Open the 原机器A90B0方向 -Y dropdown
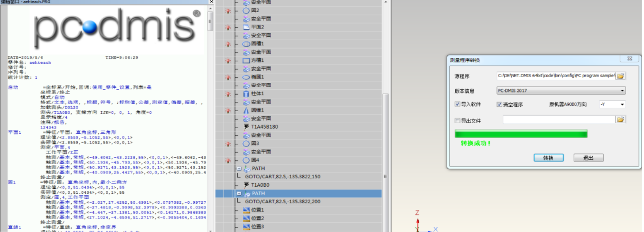This screenshot has width=644, height=232. tap(612, 104)
